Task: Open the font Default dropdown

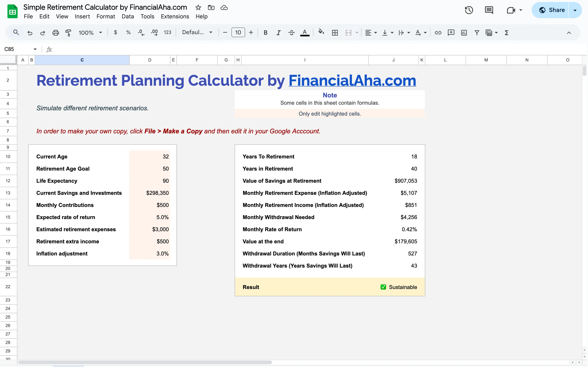Action: click(x=197, y=32)
